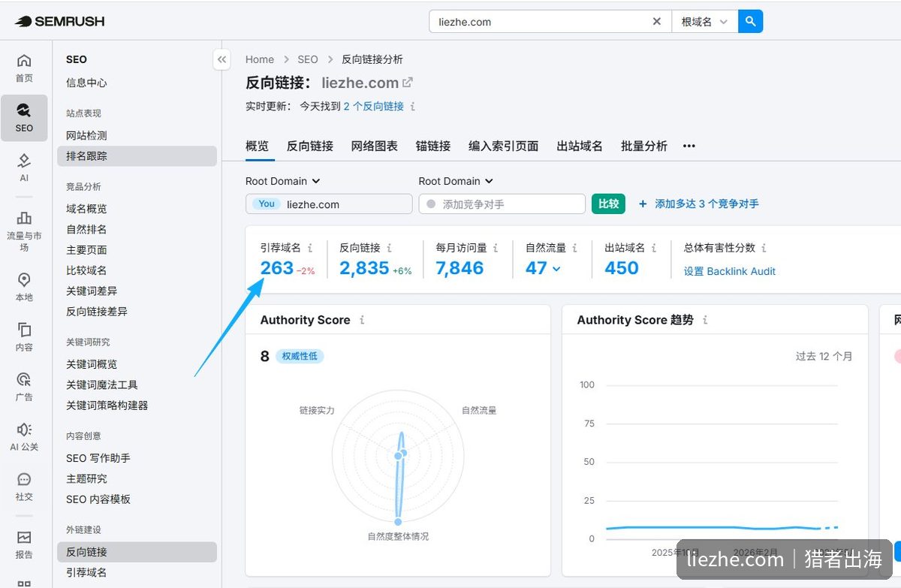
Task: Open the 根域名 scope dropdown
Action: pyautogui.click(x=704, y=22)
